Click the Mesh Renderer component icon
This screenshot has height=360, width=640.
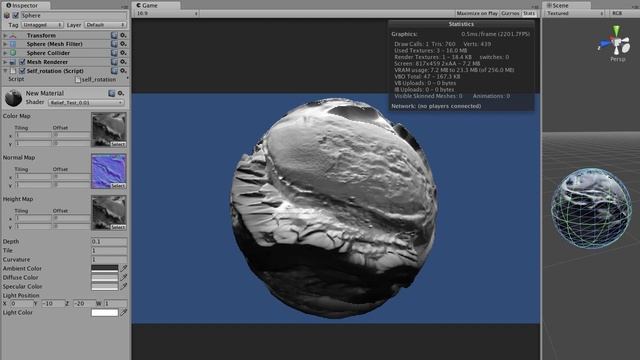pyautogui.click(x=13, y=62)
